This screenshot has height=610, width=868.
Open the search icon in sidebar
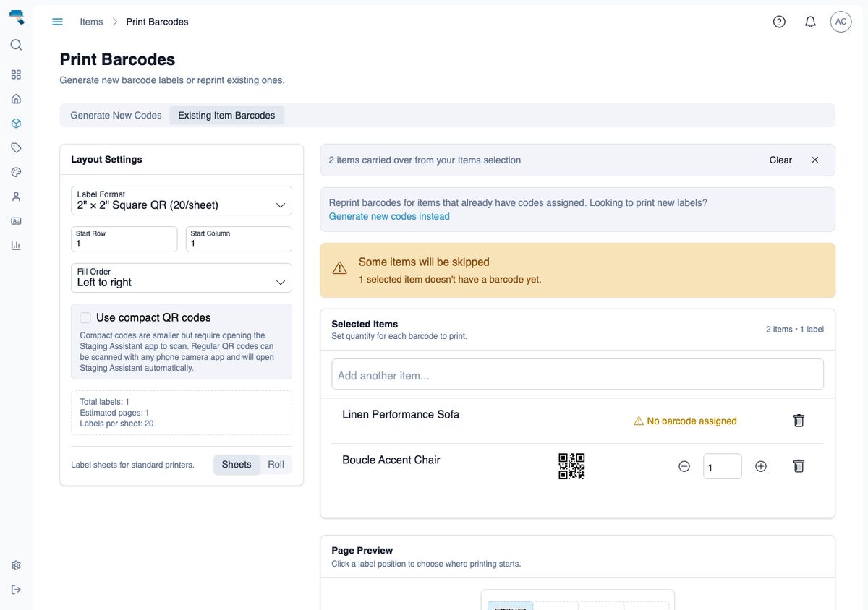pyautogui.click(x=16, y=45)
